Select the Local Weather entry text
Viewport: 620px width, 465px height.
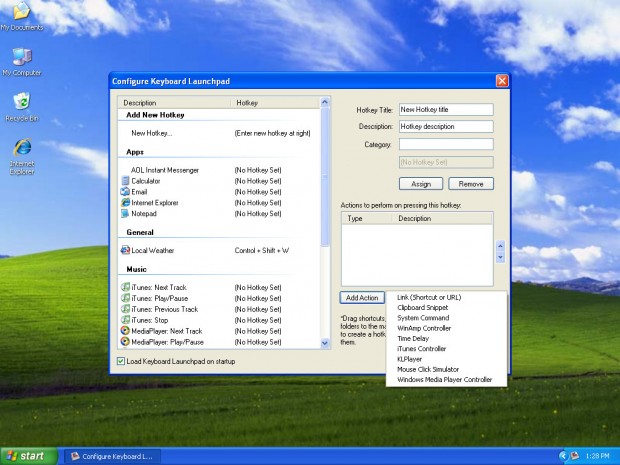pos(153,250)
